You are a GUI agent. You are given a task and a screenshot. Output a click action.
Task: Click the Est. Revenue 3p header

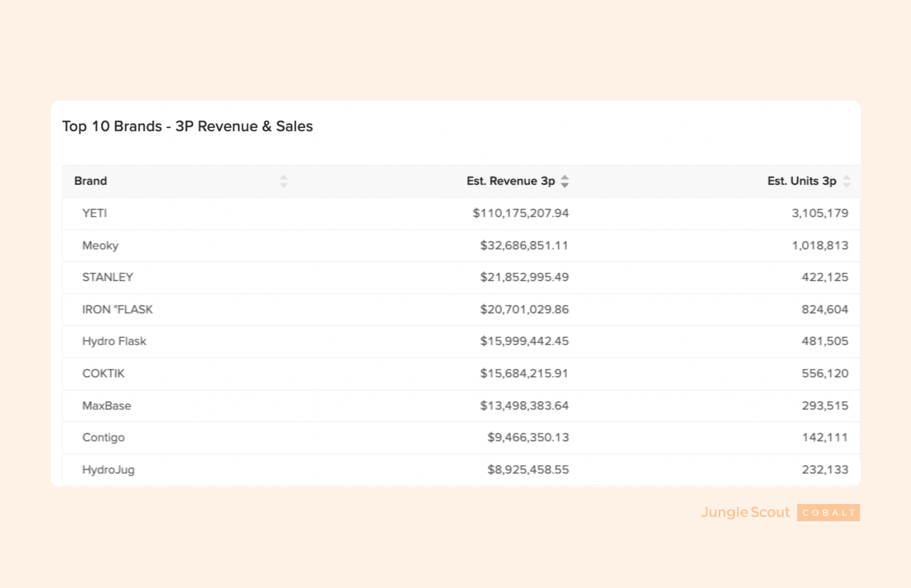click(511, 181)
